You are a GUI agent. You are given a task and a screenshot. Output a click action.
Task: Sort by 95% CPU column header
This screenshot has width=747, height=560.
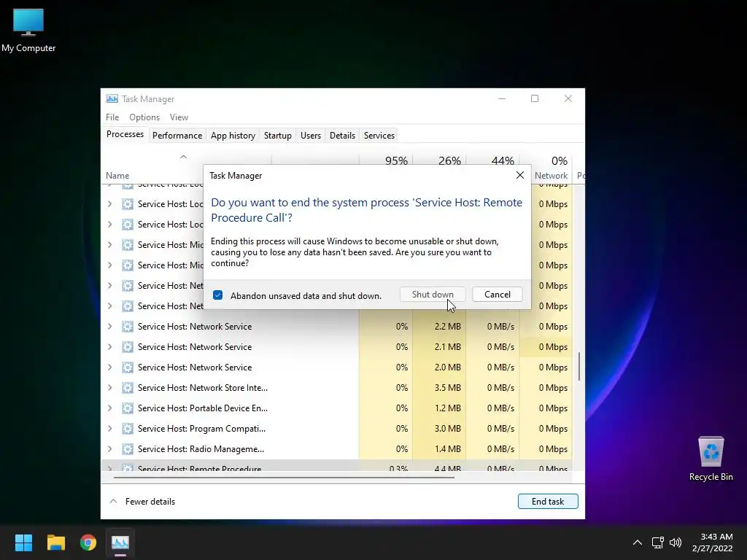pos(396,161)
